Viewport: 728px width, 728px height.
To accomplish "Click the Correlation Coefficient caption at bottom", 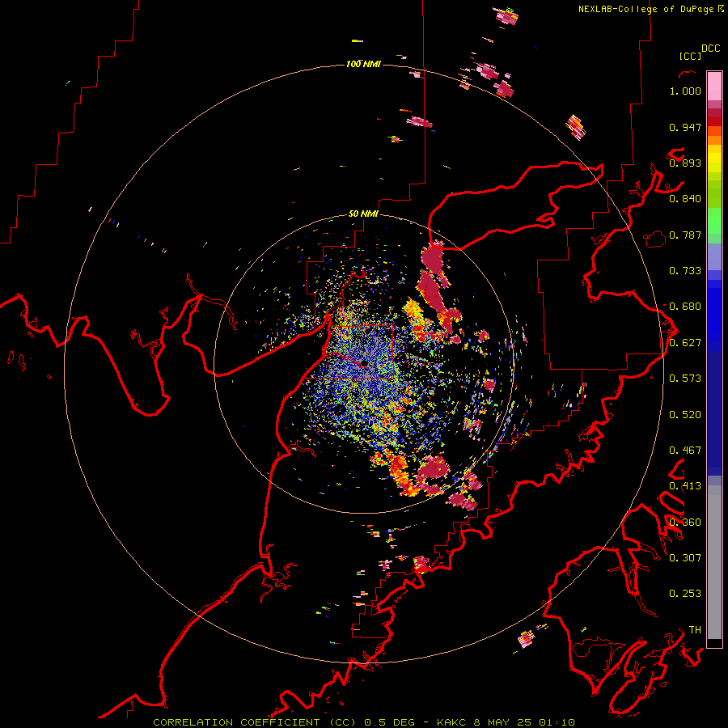I will pos(364,722).
